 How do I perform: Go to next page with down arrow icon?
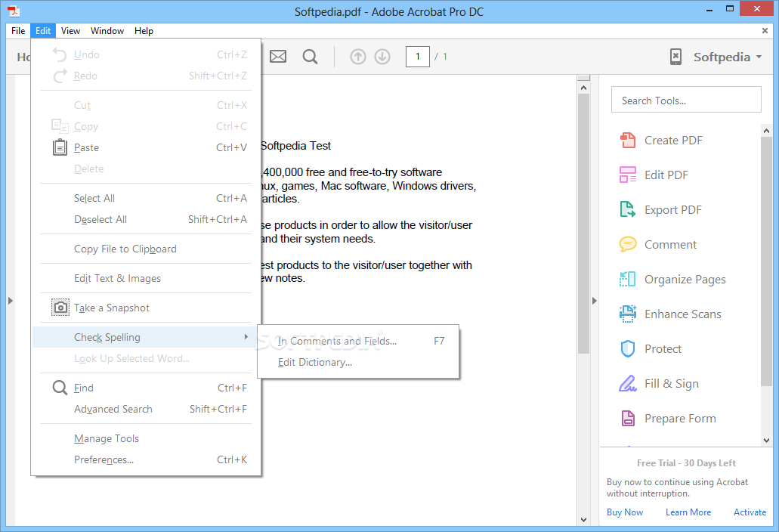[382, 57]
